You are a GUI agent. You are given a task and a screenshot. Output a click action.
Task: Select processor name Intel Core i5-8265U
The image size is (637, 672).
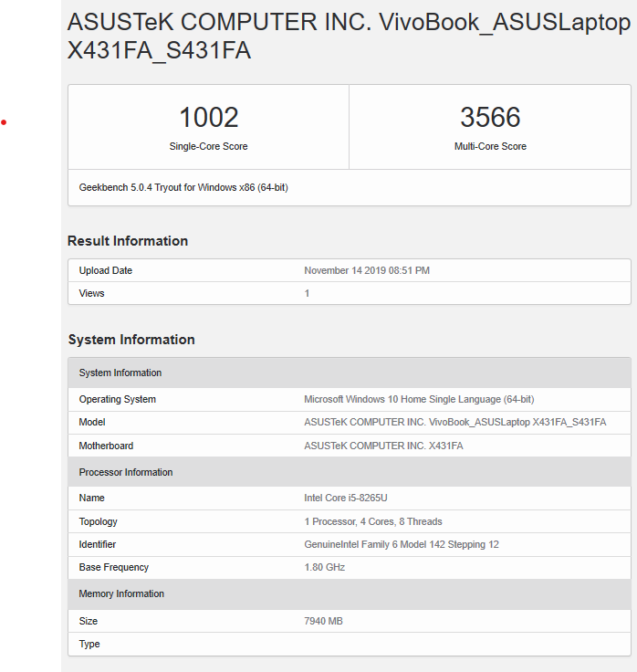[346, 498]
